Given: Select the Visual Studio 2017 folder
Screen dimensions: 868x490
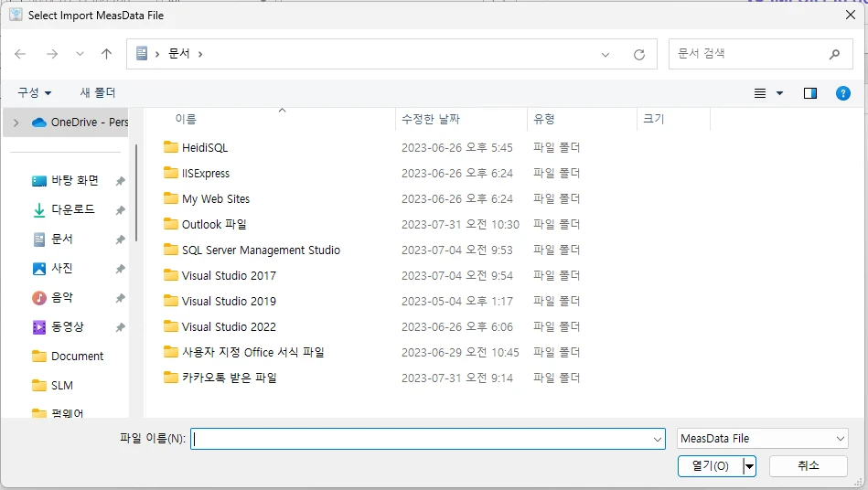Looking at the screenshot, I should pyautogui.click(x=229, y=275).
